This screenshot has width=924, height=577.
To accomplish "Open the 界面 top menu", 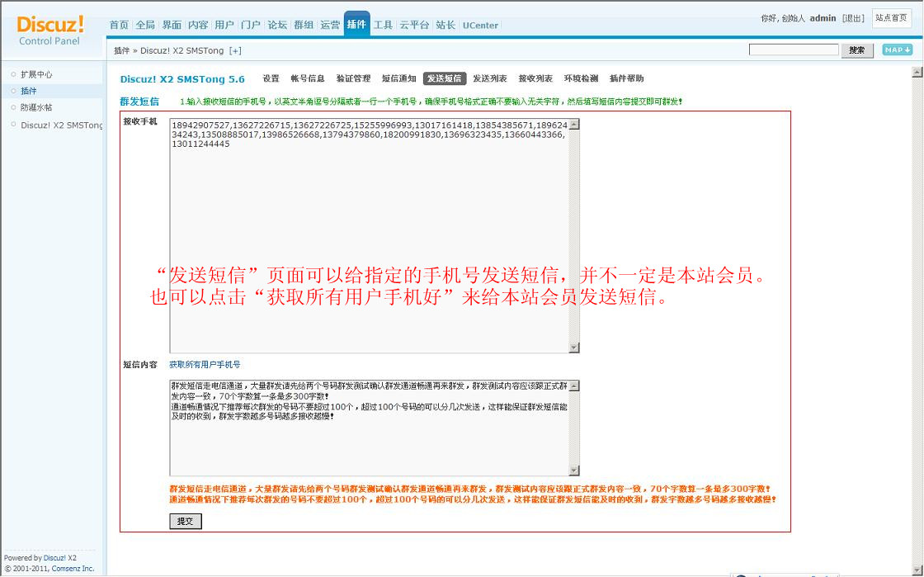I will tap(172, 25).
